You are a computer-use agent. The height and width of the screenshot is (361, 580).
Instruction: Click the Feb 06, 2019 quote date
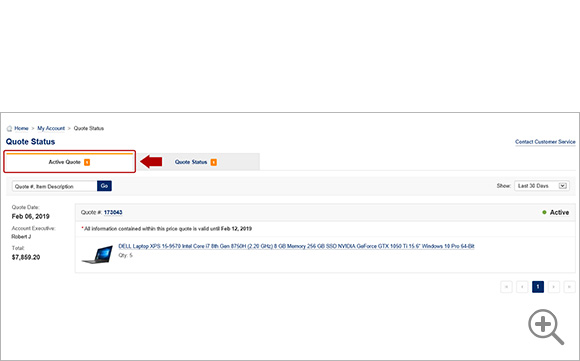[x=31, y=216]
